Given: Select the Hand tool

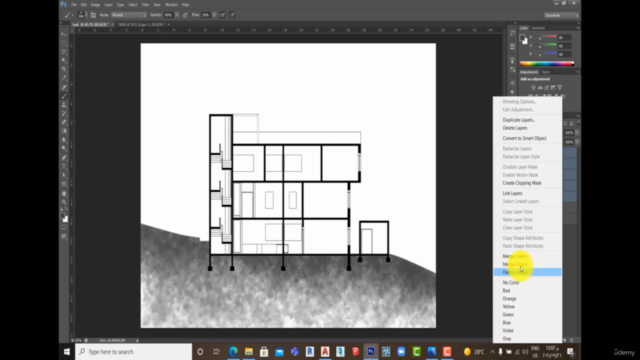Looking at the screenshot, I should pyautogui.click(x=64, y=193).
